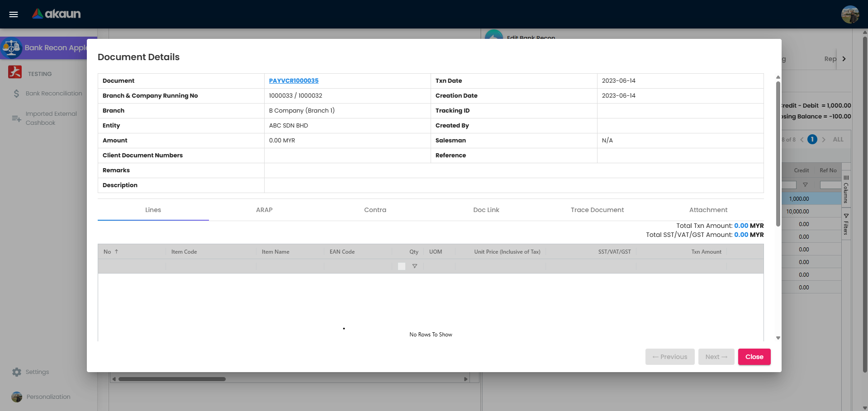Click the Imported External Cashbook icon

pyautogui.click(x=16, y=118)
